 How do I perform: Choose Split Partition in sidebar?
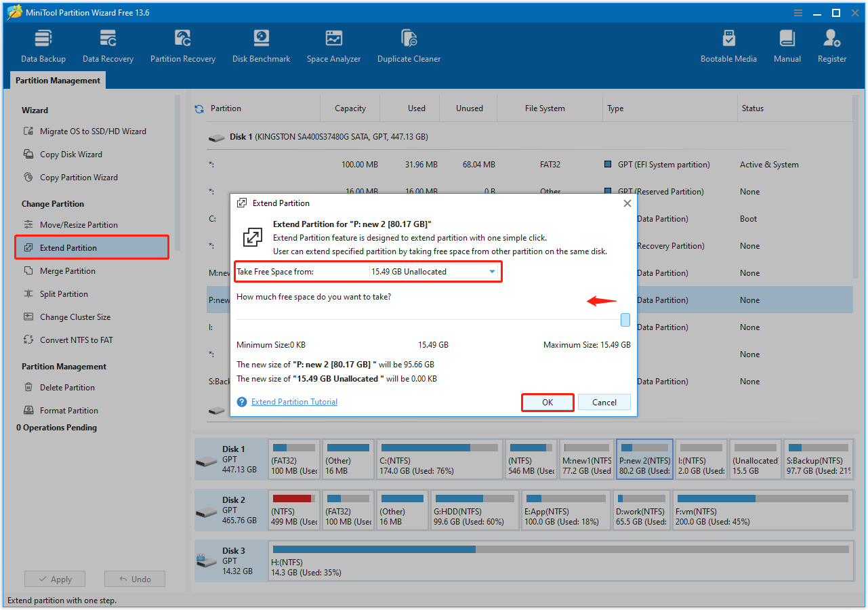(x=56, y=294)
